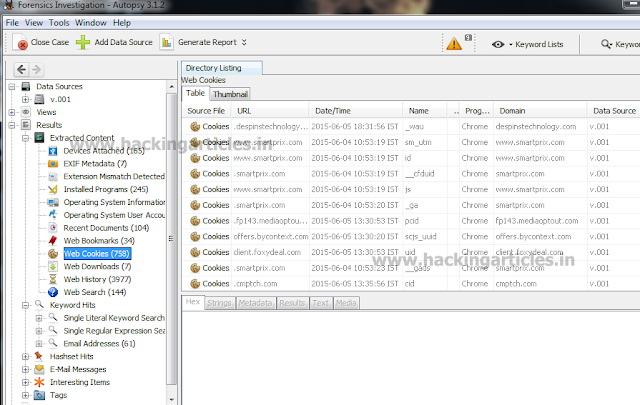This screenshot has height=405, width=640.
Task: Go back with the left arrow button
Action: coord(21,69)
